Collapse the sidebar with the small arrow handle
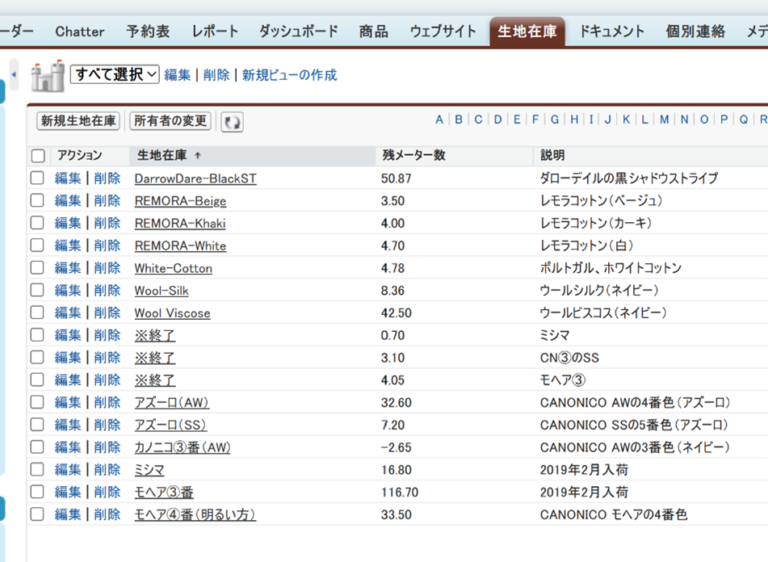The width and height of the screenshot is (768, 562). [x=14, y=74]
